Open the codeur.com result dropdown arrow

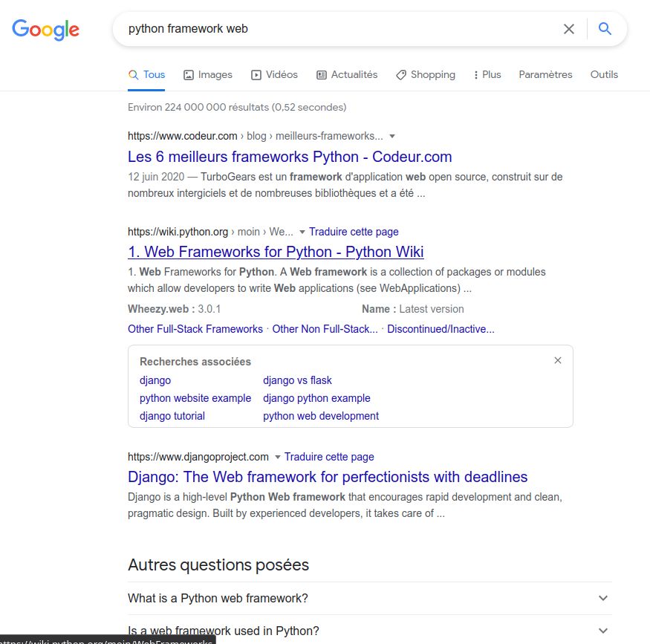[392, 137]
